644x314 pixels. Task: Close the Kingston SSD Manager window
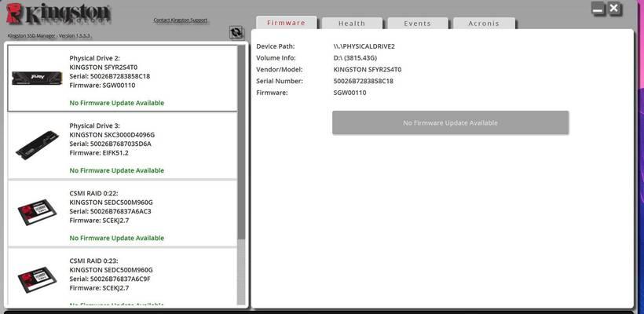(x=614, y=9)
